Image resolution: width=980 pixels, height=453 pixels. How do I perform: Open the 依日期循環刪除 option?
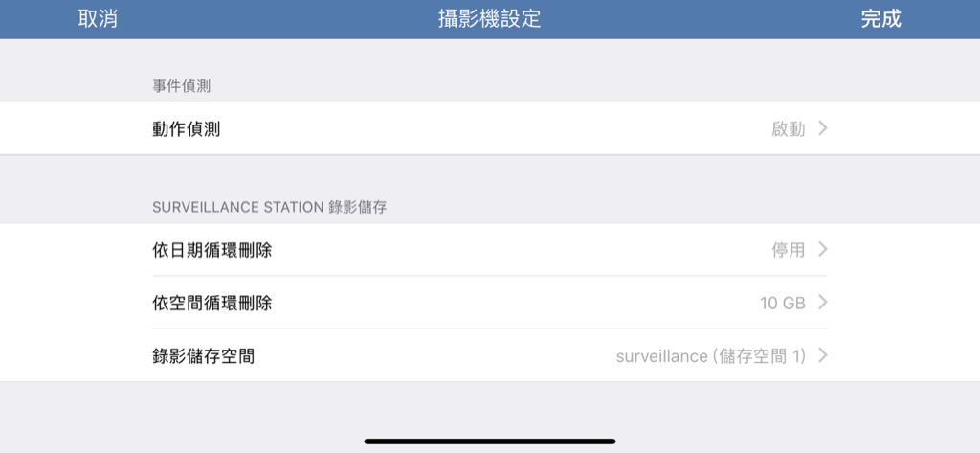tap(490, 250)
